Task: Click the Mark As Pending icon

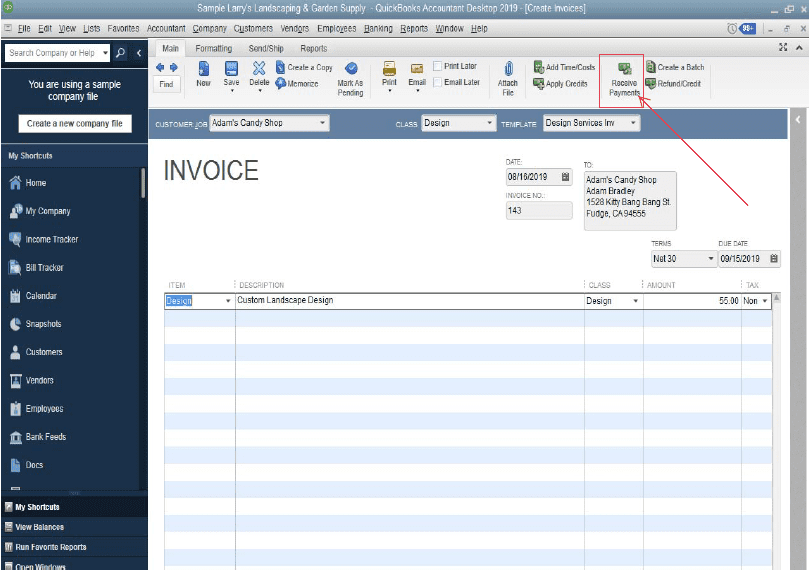Action: pos(351,69)
